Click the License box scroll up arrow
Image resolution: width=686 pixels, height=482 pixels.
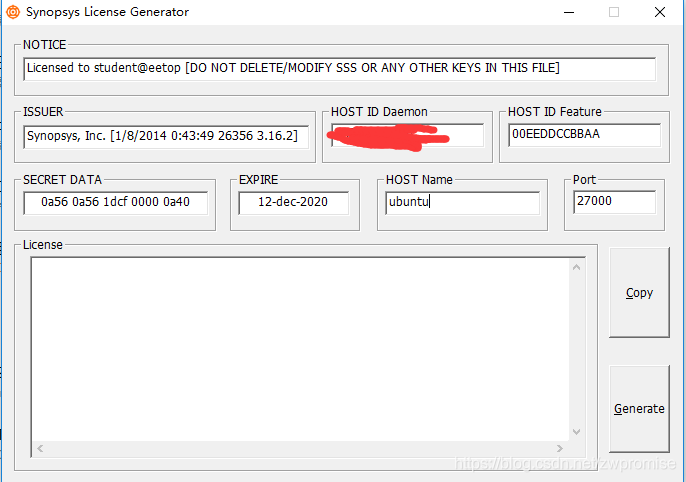(577, 267)
